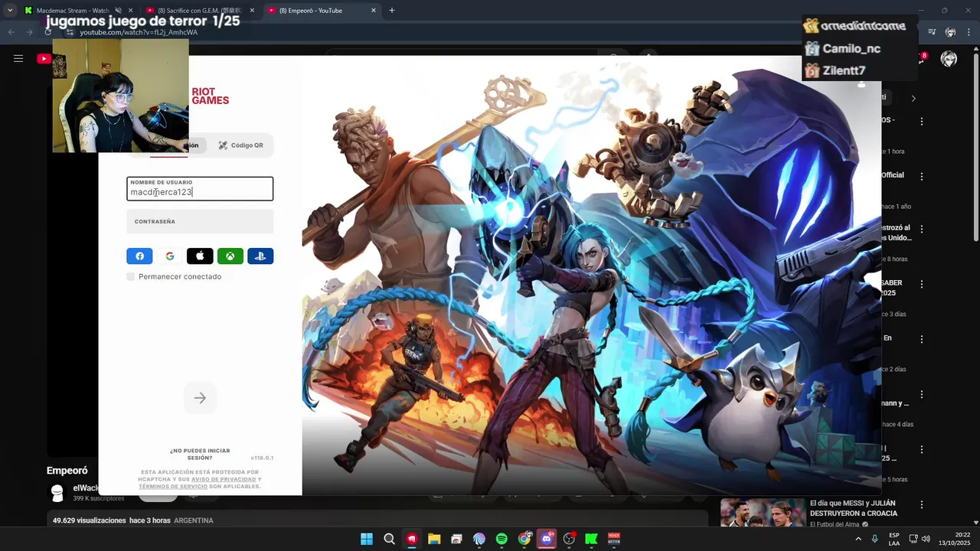The height and width of the screenshot is (551, 980).
Task: Open the MESSI y JULIÁN video thumbnail
Action: click(763, 513)
